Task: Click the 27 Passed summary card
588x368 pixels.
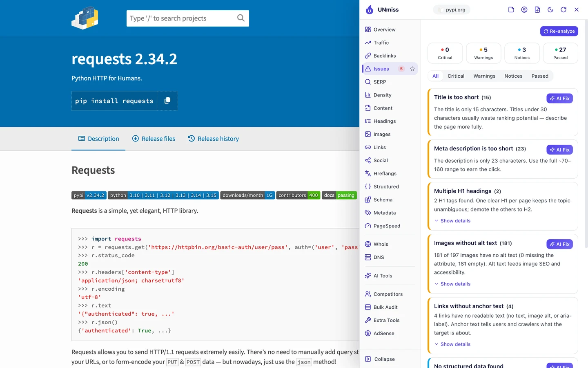Action: point(561,53)
